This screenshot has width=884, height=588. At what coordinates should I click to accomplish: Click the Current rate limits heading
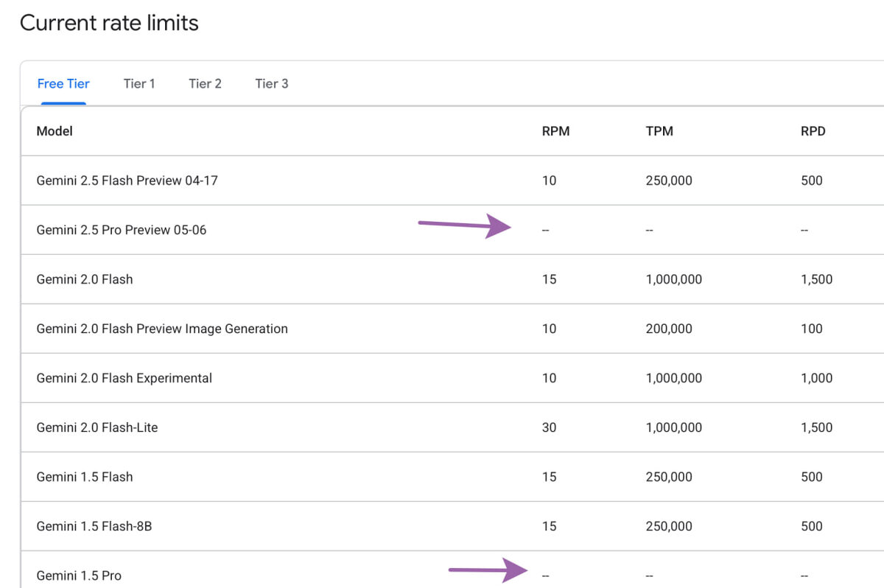click(109, 23)
